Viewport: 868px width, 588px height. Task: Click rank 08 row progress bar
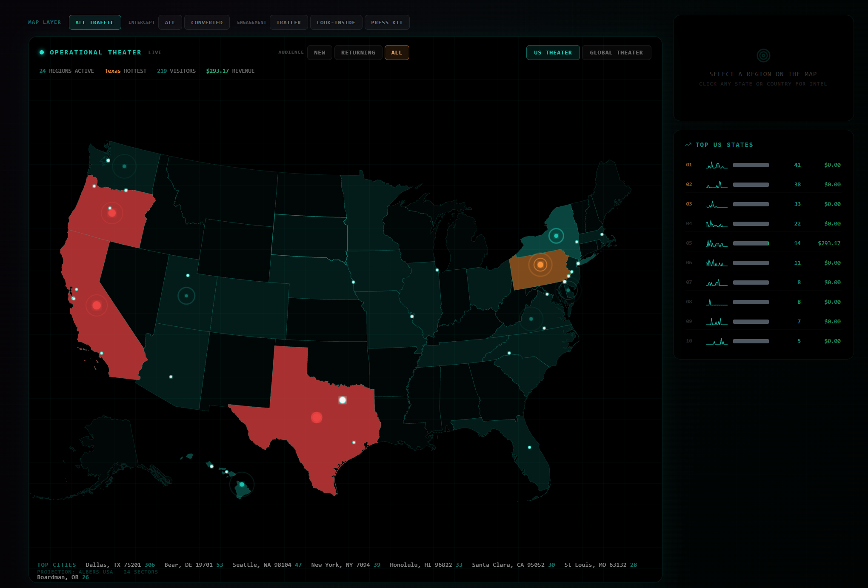(751, 302)
